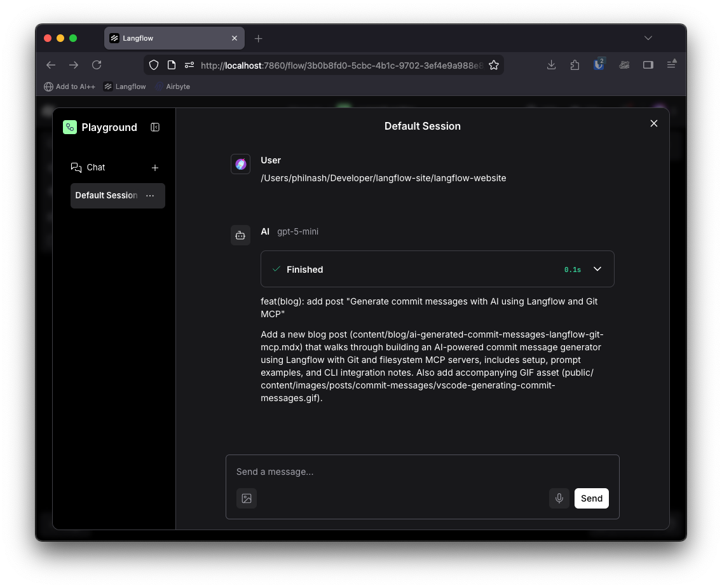722x588 pixels.
Task: Open the Airbyte bookmark
Action: pos(173,86)
